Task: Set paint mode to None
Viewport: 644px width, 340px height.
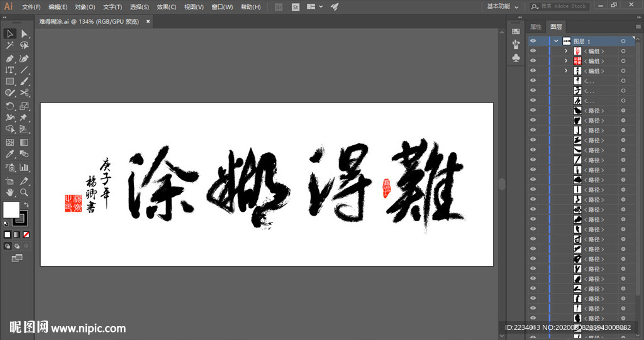Action: (x=26, y=234)
